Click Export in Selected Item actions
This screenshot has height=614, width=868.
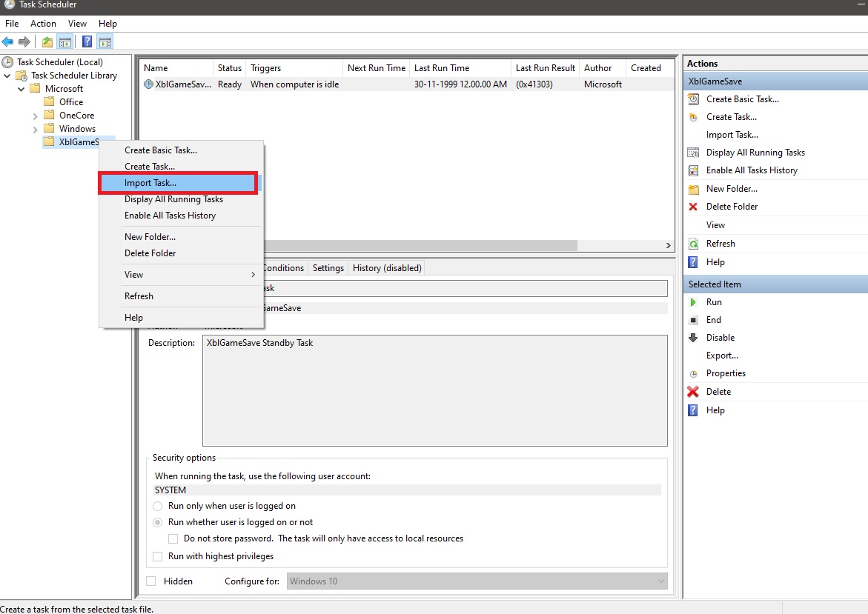pyautogui.click(x=721, y=356)
